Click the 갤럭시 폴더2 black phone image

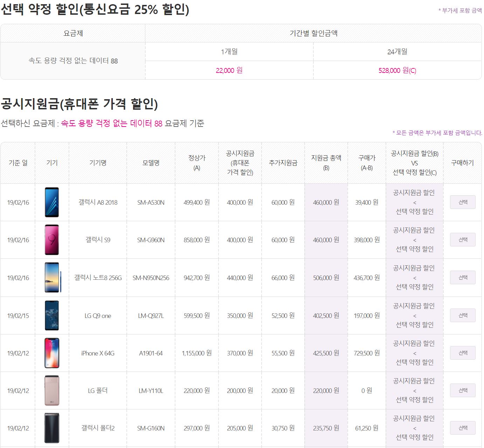52,428
